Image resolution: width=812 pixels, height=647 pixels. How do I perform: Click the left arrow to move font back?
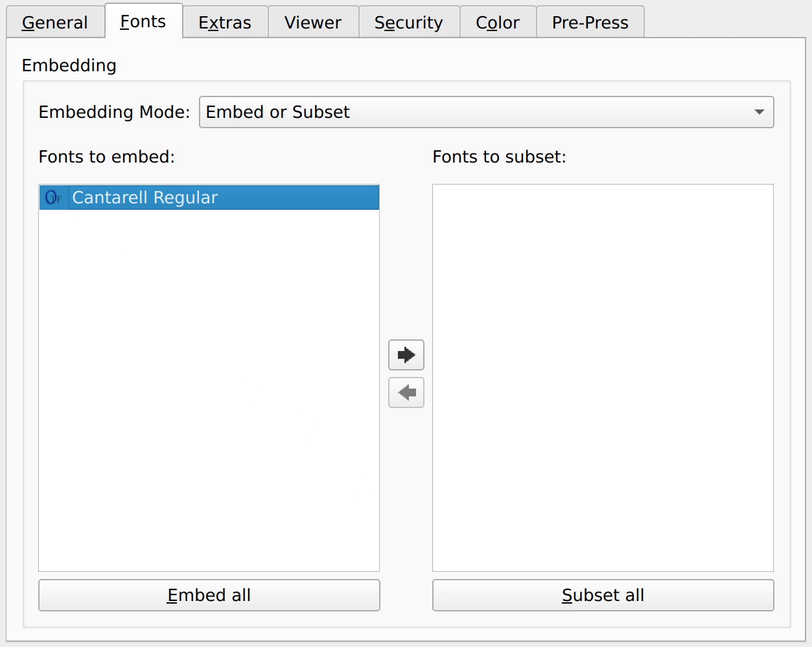[406, 392]
